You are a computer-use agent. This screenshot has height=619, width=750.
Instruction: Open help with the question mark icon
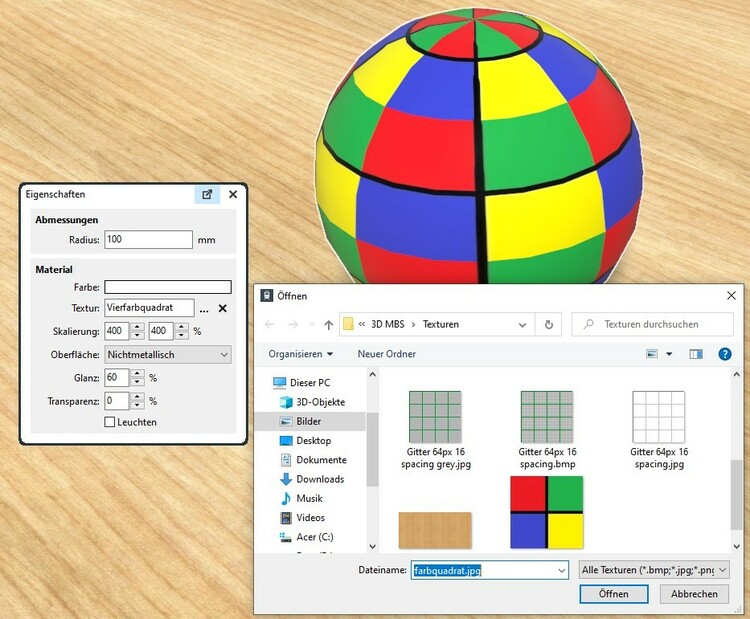point(725,354)
